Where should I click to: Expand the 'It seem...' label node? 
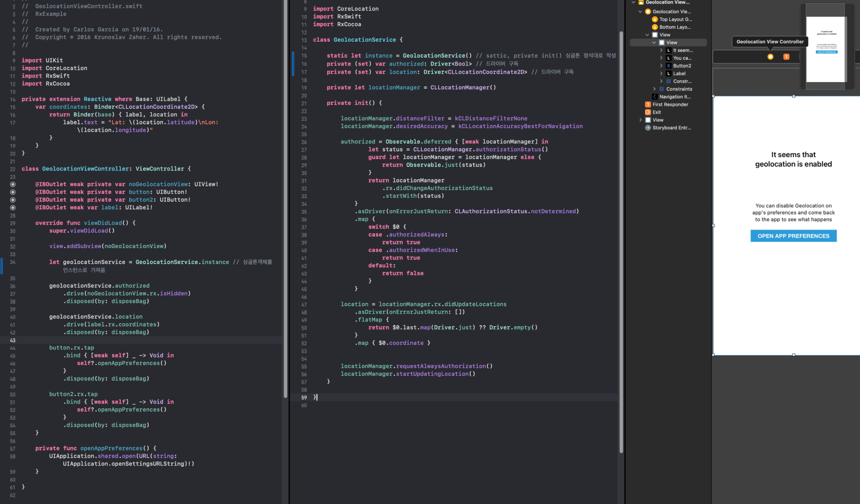coord(661,50)
